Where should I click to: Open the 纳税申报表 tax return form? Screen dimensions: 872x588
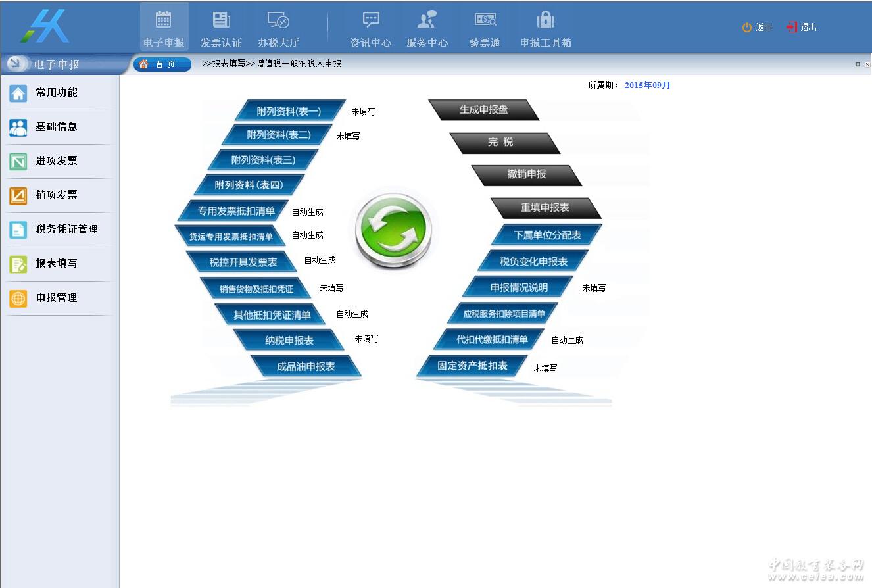pos(289,340)
